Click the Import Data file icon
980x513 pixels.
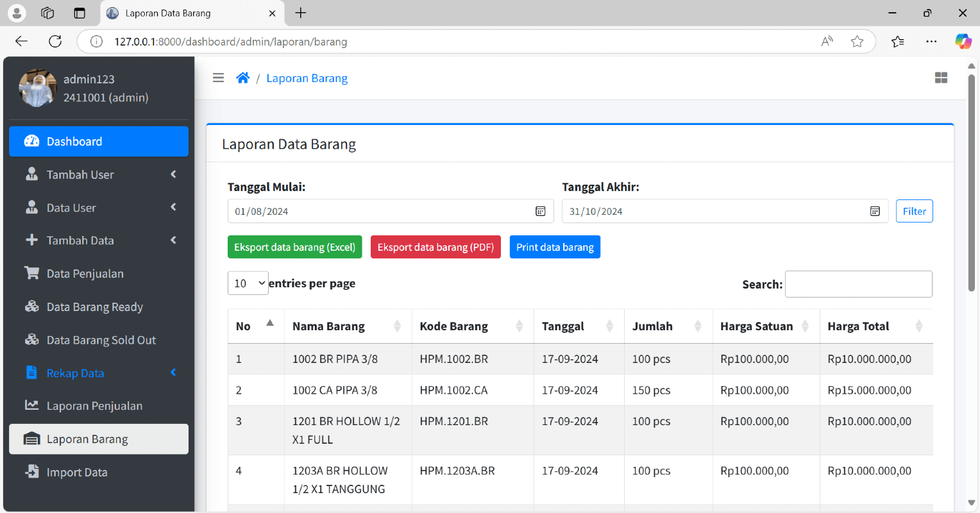(x=31, y=472)
